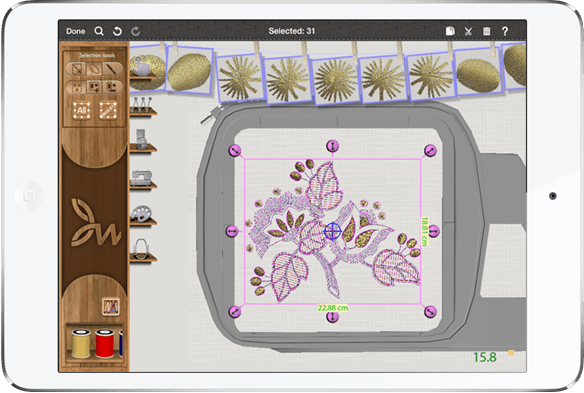Open help with the question mark
The image size is (584, 393).
tap(505, 31)
